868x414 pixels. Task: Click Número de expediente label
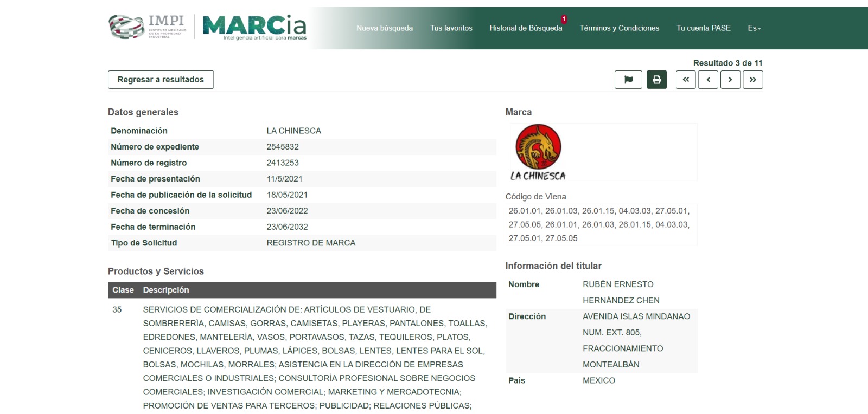point(155,147)
